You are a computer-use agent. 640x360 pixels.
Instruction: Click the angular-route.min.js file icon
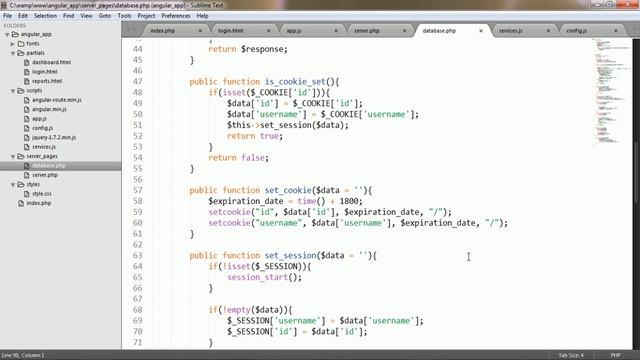pos(27,100)
